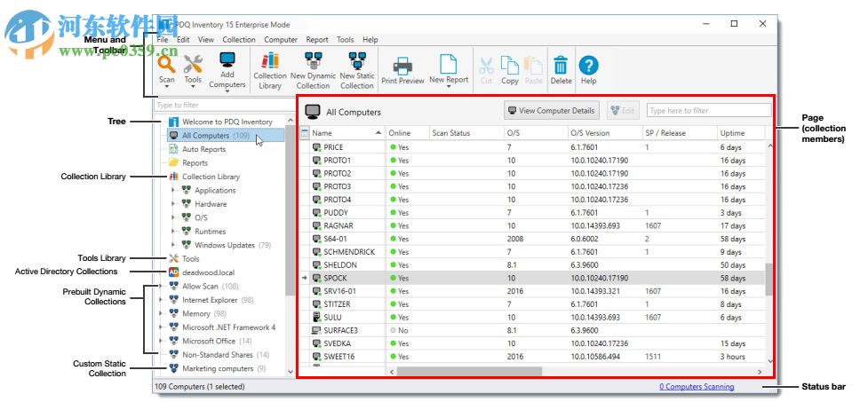Click the tree filter input field

[224, 105]
